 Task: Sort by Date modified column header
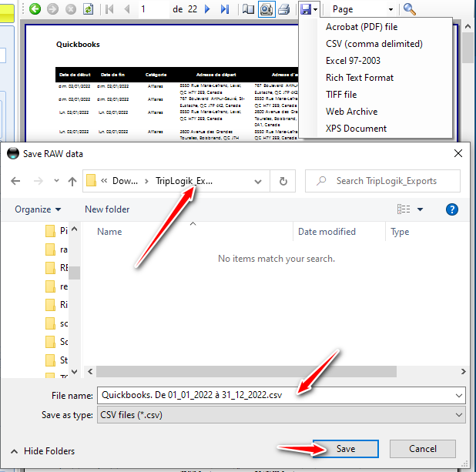coord(327,232)
